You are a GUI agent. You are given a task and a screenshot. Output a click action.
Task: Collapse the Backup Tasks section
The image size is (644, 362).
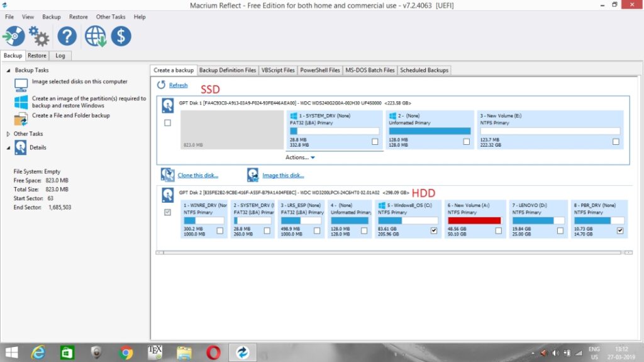[x=8, y=71]
